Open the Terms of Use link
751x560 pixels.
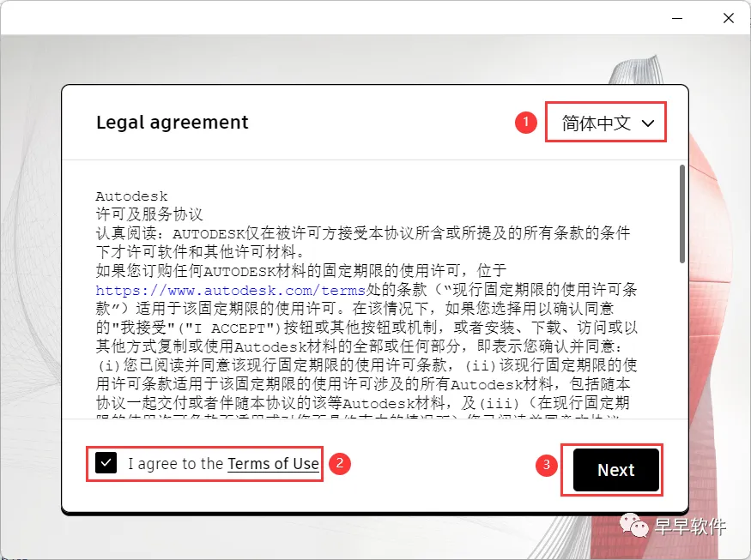tap(274, 464)
